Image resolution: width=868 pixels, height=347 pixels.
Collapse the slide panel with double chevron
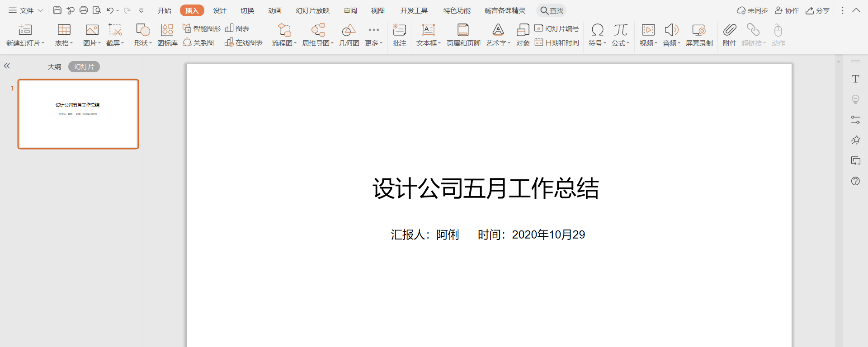[7, 66]
